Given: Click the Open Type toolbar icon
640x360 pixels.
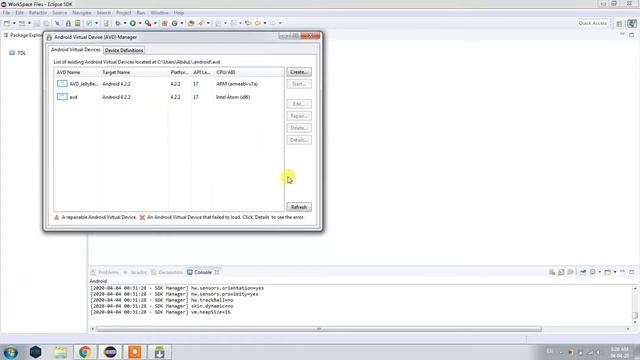Looking at the screenshot, I should (x=191, y=23).
